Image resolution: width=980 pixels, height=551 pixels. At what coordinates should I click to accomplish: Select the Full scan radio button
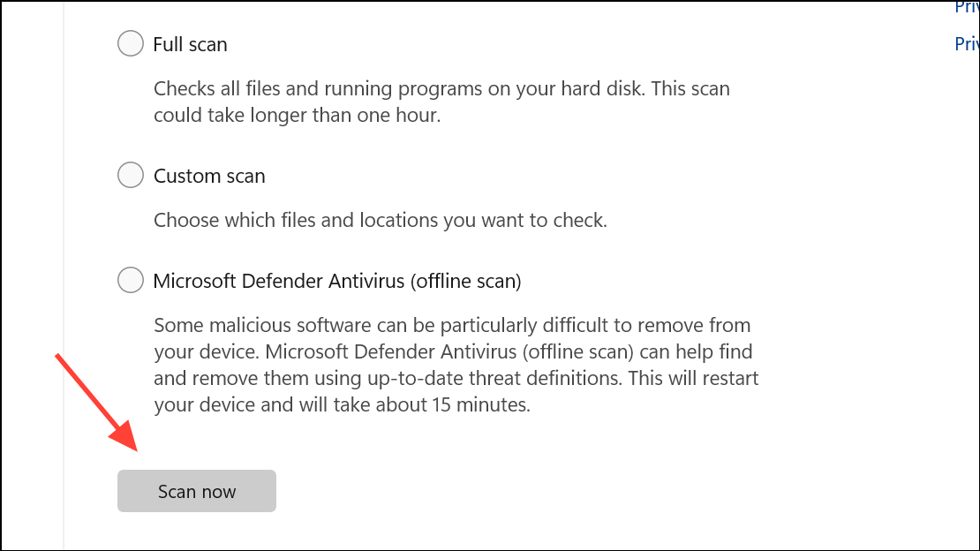[x=131, y=43]
